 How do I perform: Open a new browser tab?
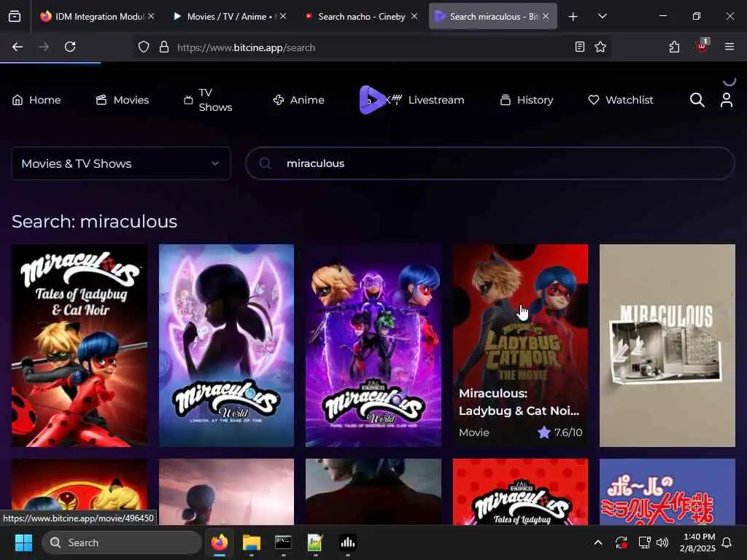click(x=573, y=17)
